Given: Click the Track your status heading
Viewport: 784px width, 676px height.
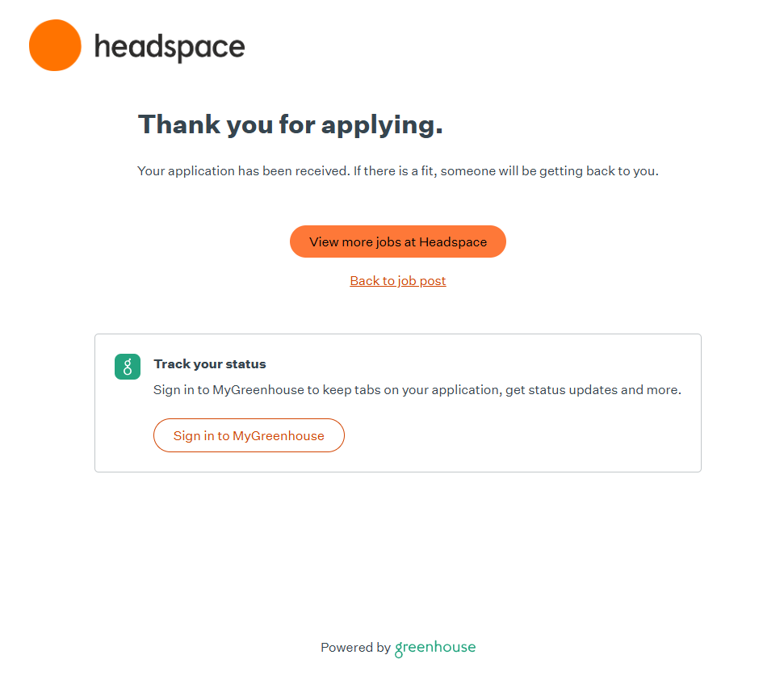Looking at the screenshot, I should pos(210,364).
